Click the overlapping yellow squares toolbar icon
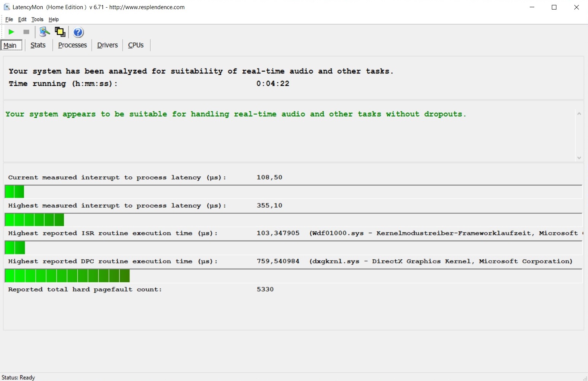The height and width of the screenshot is (381, 588). click(x=60, y=32)
